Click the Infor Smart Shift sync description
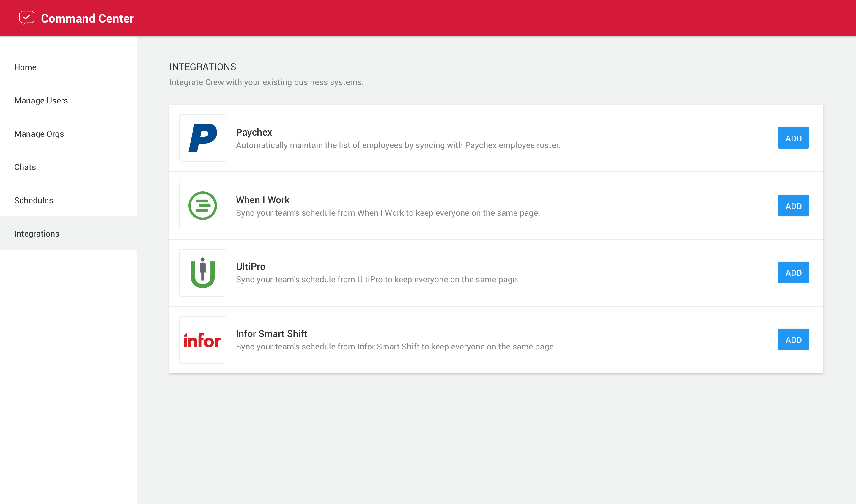The height and width of the screenshot is (504, 856). tap(396, 347)
